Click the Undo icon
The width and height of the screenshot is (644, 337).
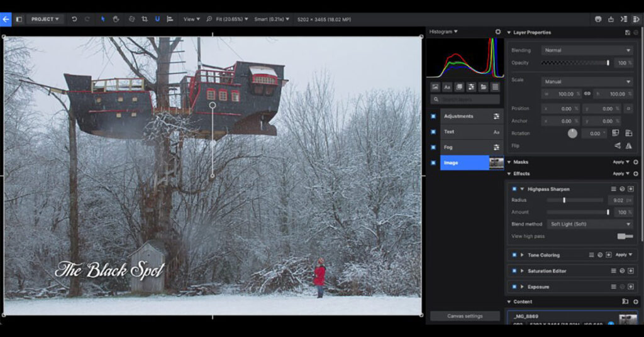[x=74, y=19]
